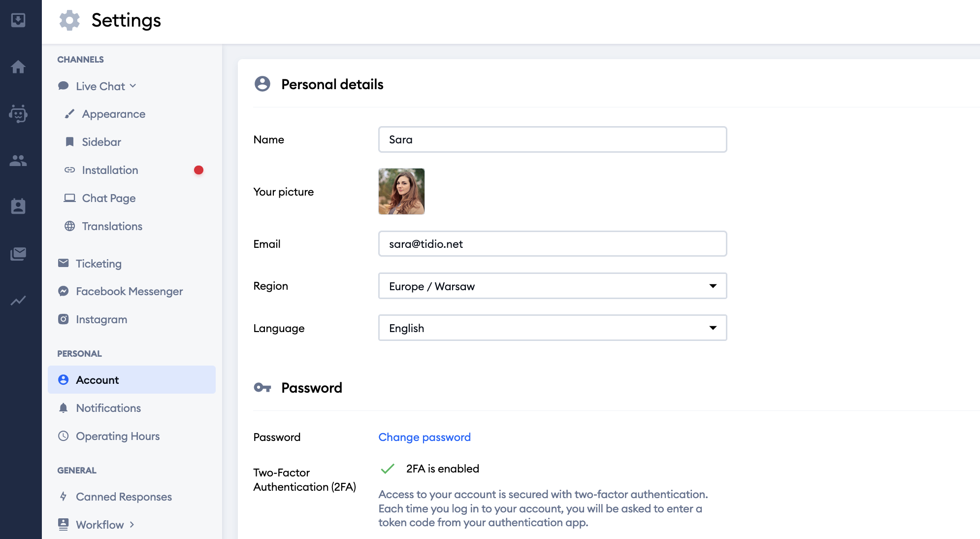Click the green 2FA enabled checkmark
Viewport: 980px width, 539px height.
pos(388,469)
